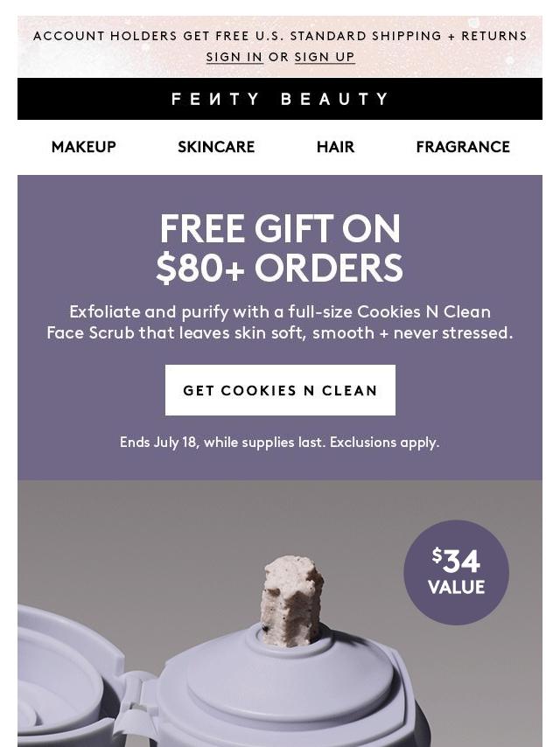Click the 'Ends July 18' disclaimer text
The width and height of the screenshot is (560, 747).
(x=279, y=442)
